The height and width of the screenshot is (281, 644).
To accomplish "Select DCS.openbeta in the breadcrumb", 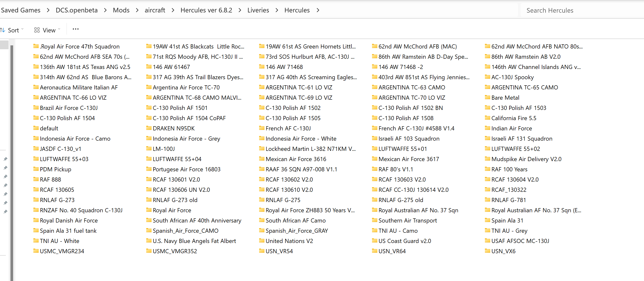I will click(76, 10).
